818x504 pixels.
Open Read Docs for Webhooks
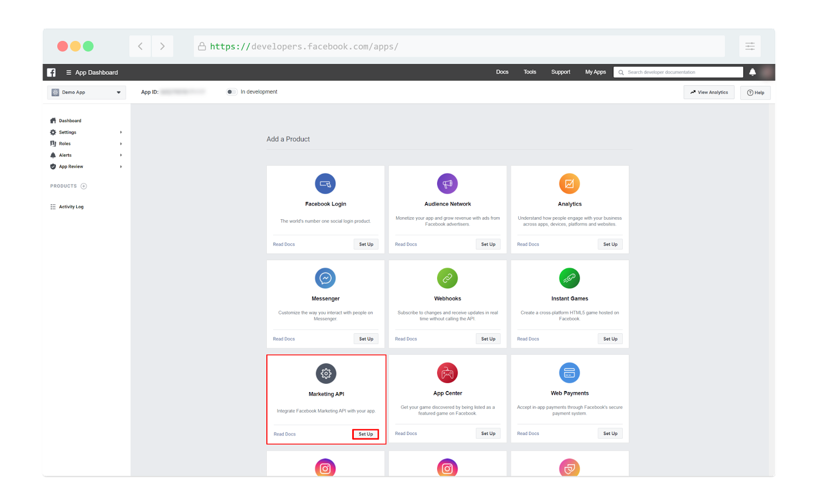[x=406, y=339]
